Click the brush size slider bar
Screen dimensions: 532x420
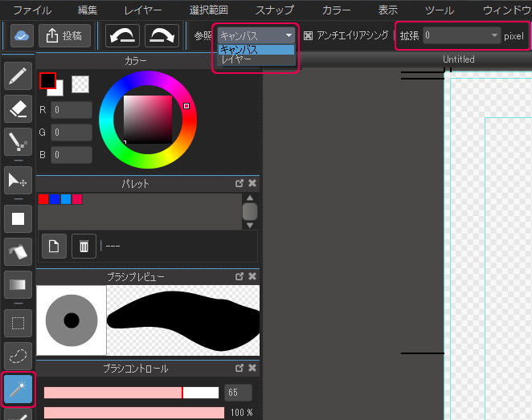[131, 393]
